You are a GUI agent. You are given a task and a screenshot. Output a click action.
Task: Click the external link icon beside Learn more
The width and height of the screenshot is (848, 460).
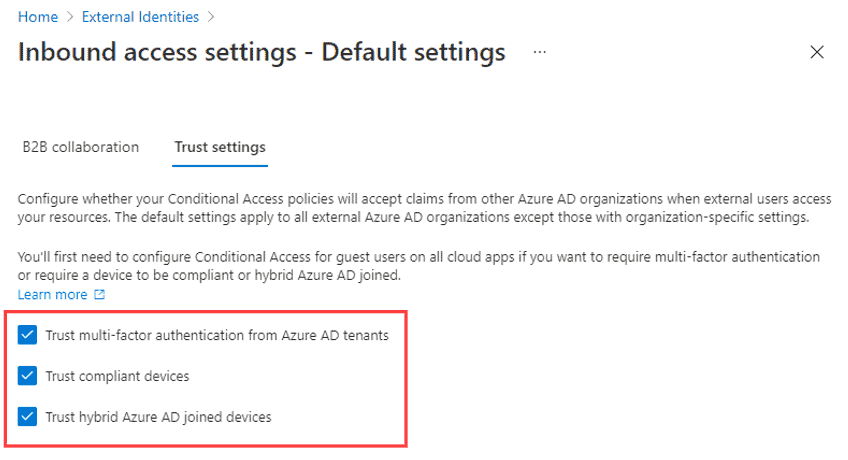[100, 295]
